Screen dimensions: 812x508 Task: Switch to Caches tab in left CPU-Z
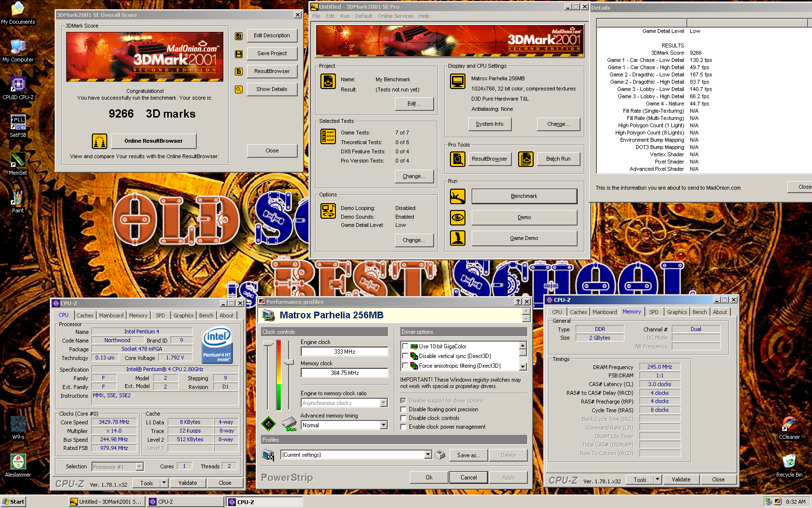point(85,315)
